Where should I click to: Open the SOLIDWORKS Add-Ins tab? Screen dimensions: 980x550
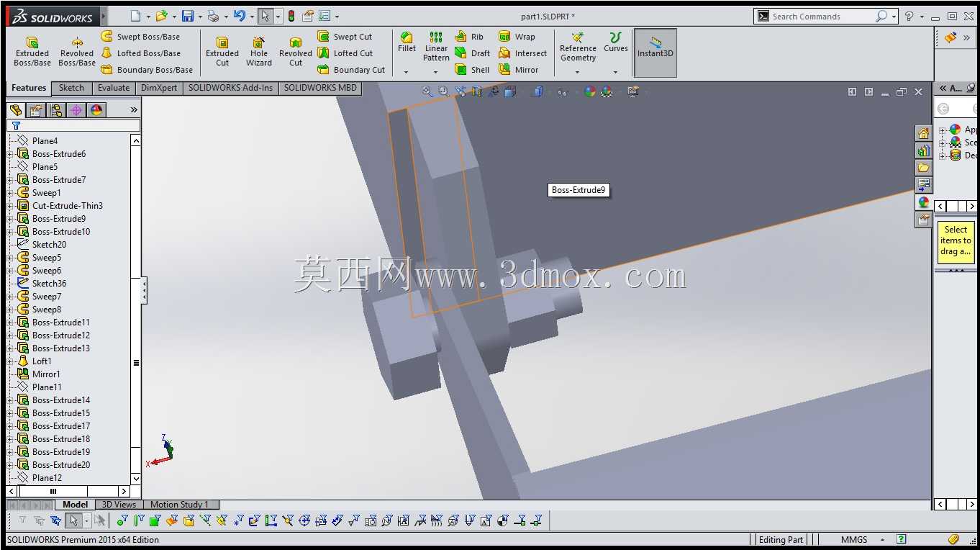point(231,88)
